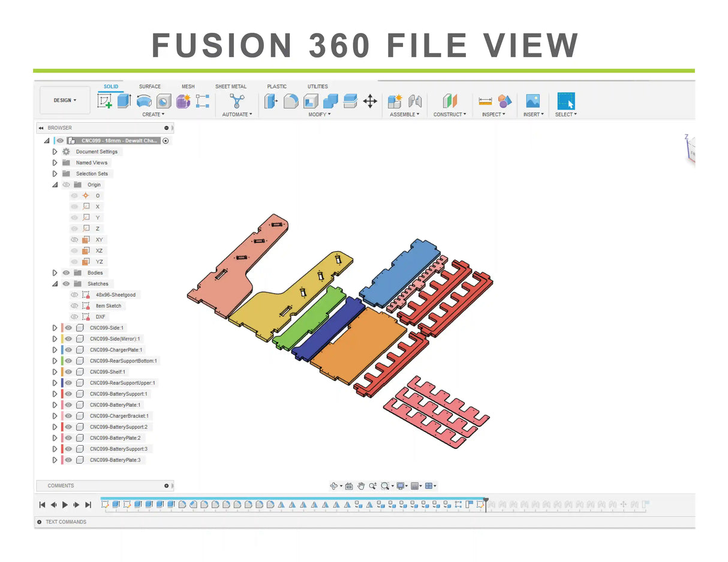Viewport: 728px width, 562px height.
Task: Select the Extrude tool in Create
Action: tap(124, 101)
